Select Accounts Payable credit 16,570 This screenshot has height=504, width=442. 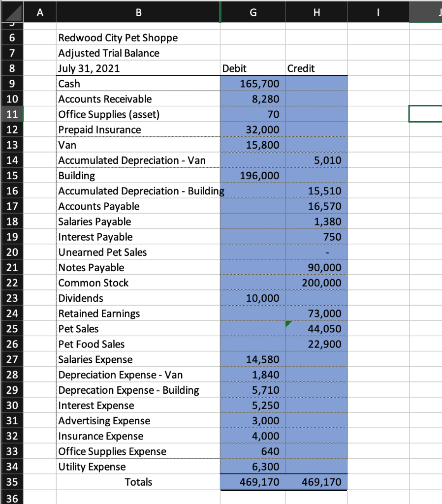click(316, 206)
